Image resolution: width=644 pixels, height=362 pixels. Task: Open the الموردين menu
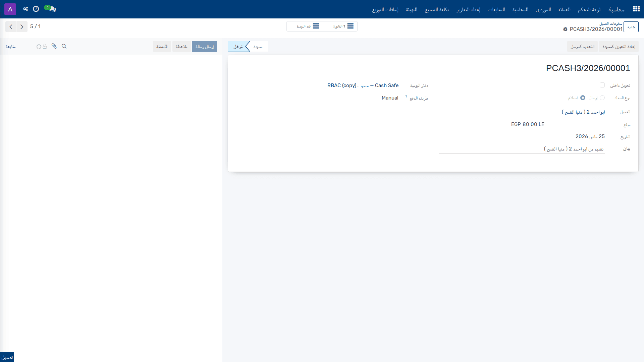point(543,9)
